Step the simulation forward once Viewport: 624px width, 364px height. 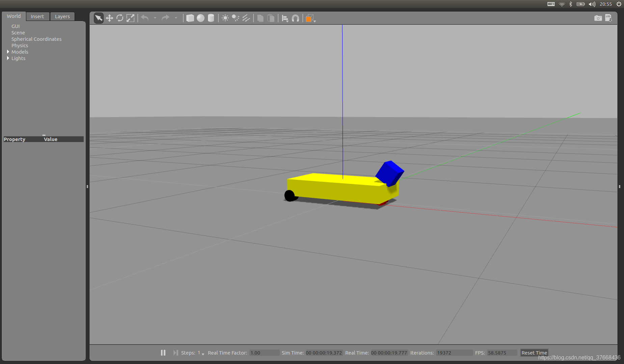175,353
